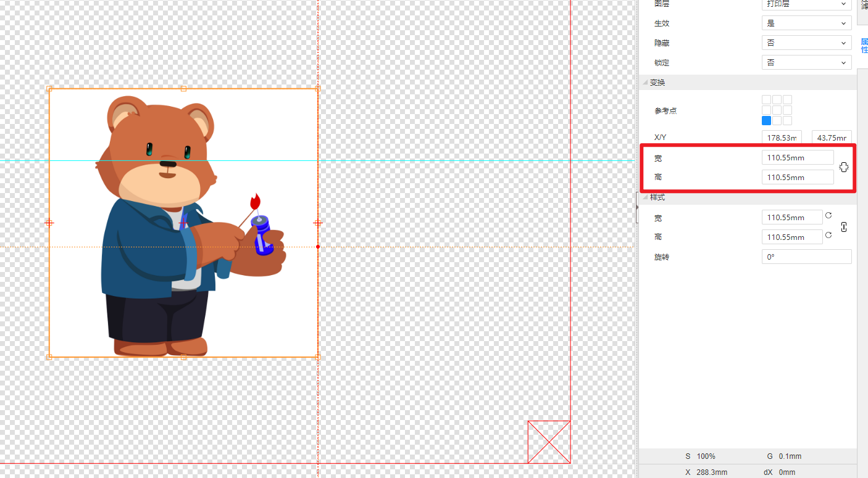
Task: Click the 生效 label
Action: click(x=662, y=23)
